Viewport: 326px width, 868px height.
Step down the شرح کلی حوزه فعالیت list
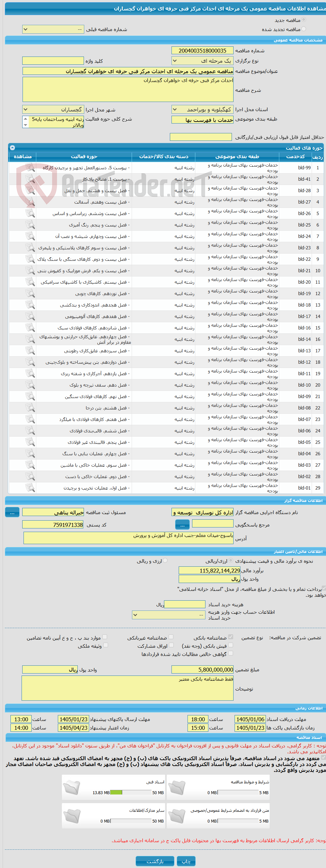tap(25, 125)
